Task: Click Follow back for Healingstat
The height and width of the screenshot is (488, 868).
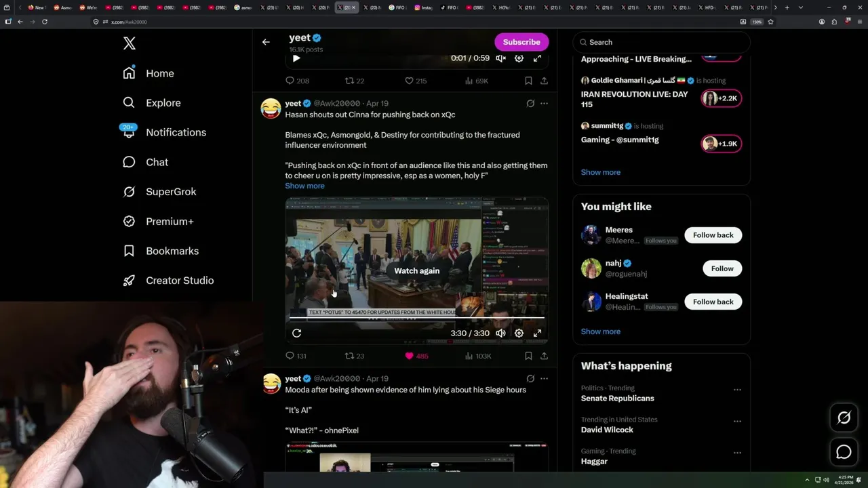Action: 713,302
